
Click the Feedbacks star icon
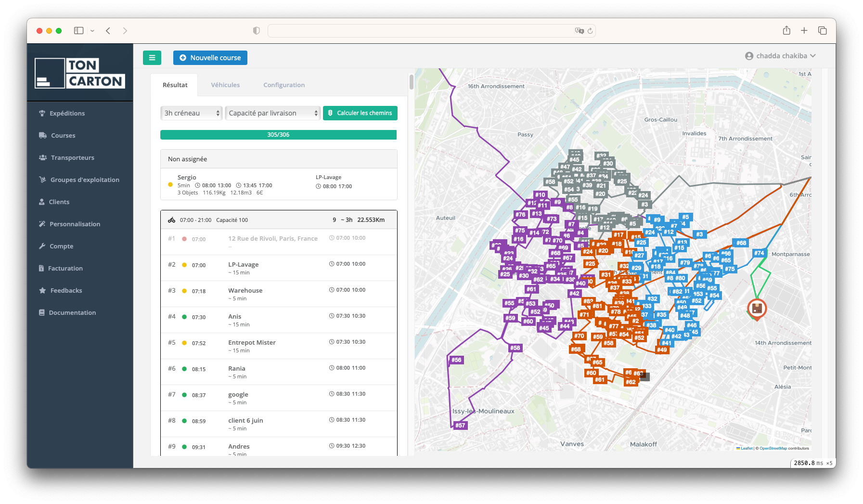click(x=42, y=290)
